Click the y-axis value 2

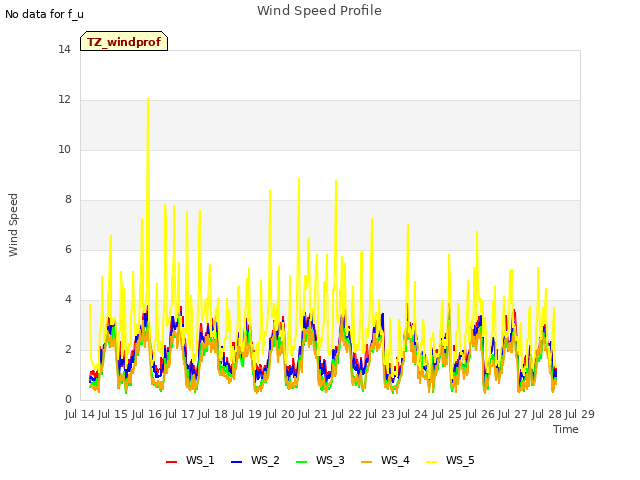68,350
